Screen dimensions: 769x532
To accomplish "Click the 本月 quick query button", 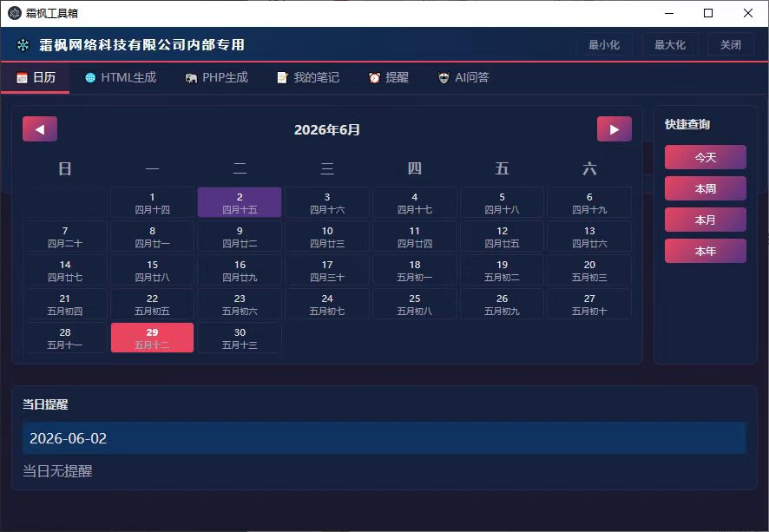I will [706, 220].
